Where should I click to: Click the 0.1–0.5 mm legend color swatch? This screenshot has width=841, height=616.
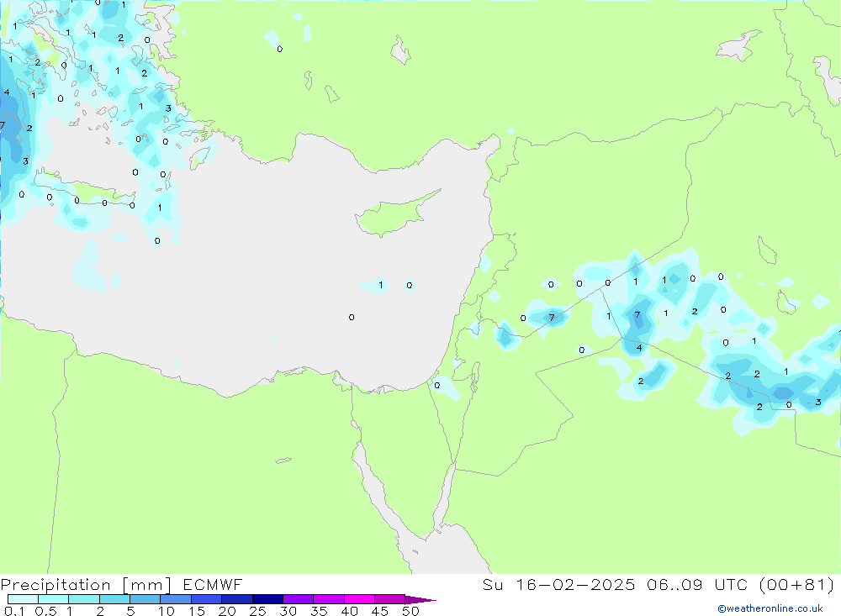tap(23, 599)
